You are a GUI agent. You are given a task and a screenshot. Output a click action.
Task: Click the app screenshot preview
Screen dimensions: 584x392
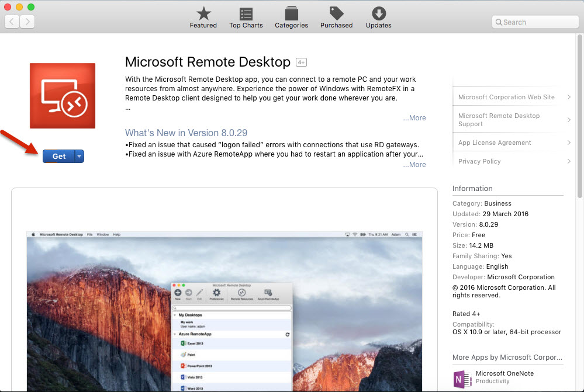pos(225,310)
